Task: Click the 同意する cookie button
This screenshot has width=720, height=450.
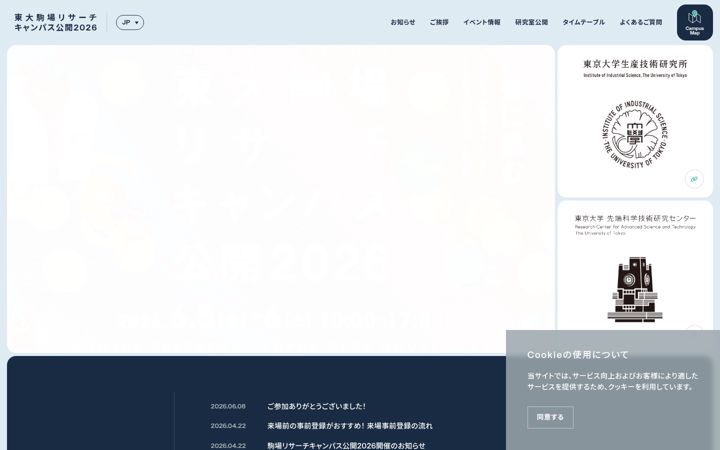Action: tap(550, 417)
